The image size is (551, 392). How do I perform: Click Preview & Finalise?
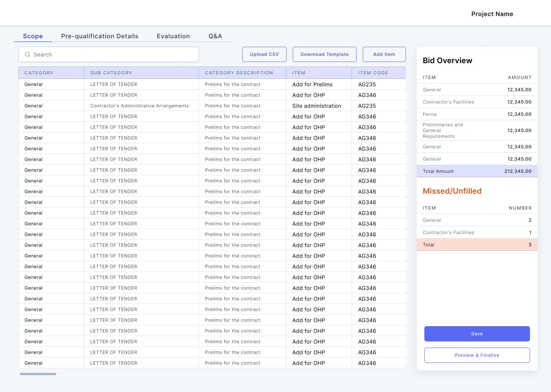477,355
